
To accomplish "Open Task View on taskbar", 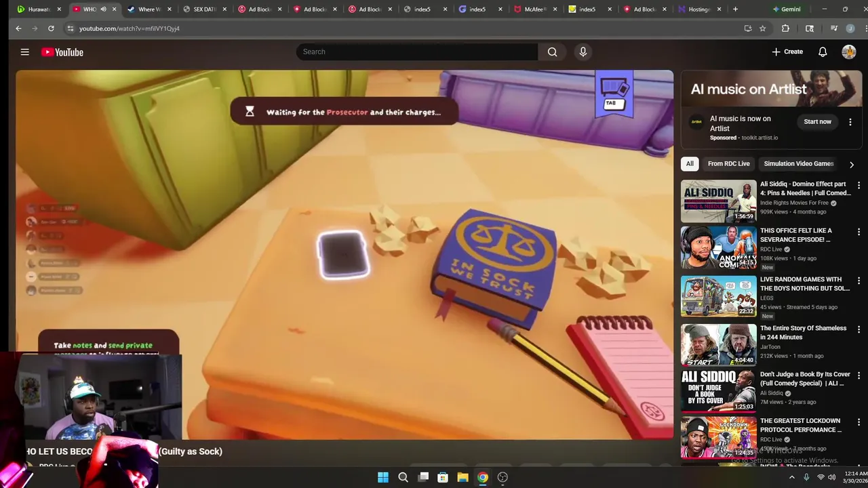I will tap(423, 477).
